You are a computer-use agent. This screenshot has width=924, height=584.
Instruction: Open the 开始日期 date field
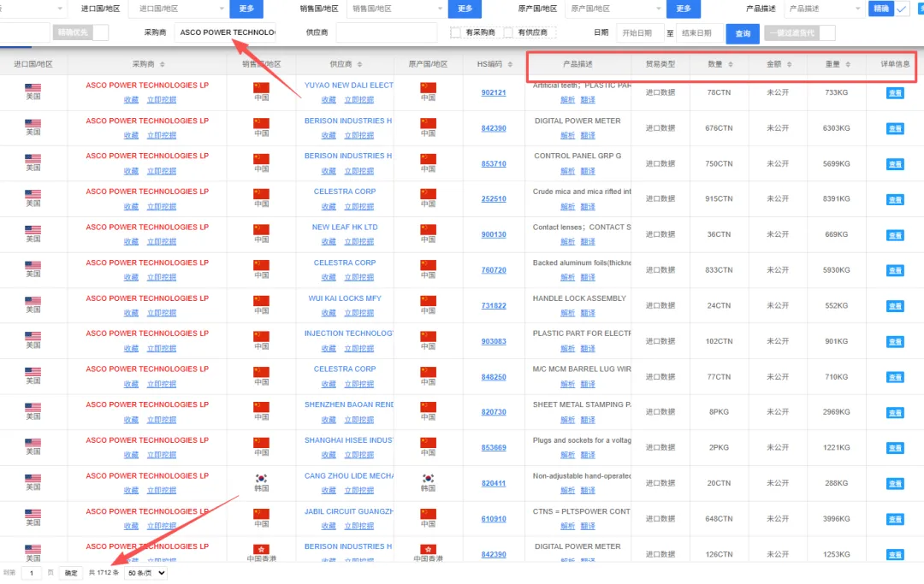[638, 33]
